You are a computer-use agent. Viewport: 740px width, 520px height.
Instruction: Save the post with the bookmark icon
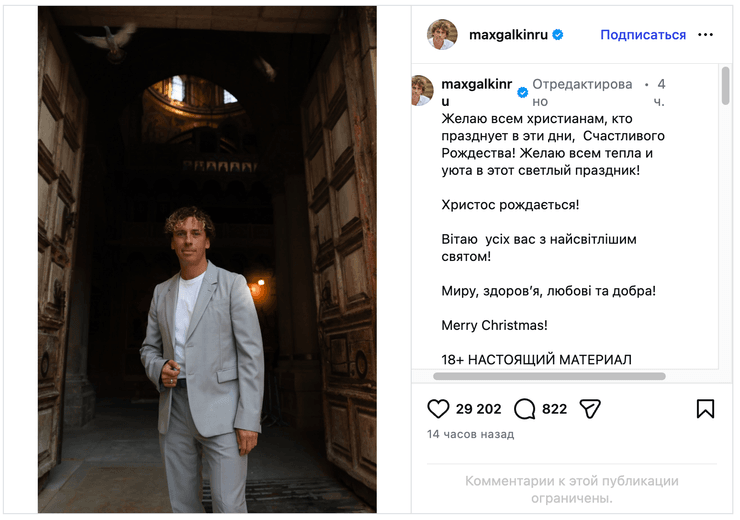click(705, 409)
